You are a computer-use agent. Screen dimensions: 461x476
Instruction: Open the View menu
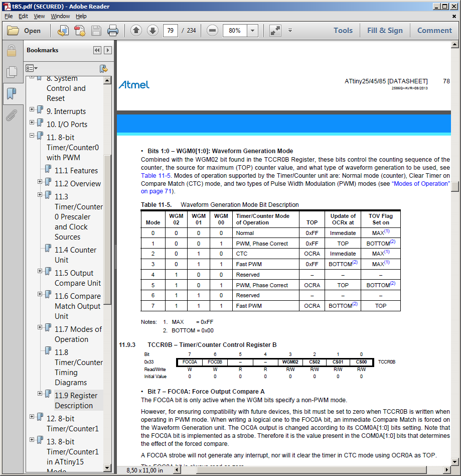tap(39, 16)
